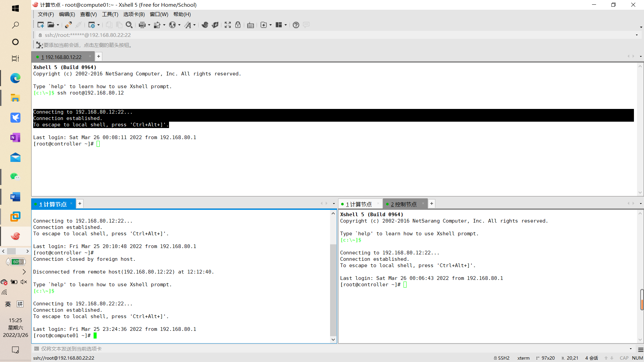Open Xshell help with the question mark icon
The image size is (644, 362).
296,25
